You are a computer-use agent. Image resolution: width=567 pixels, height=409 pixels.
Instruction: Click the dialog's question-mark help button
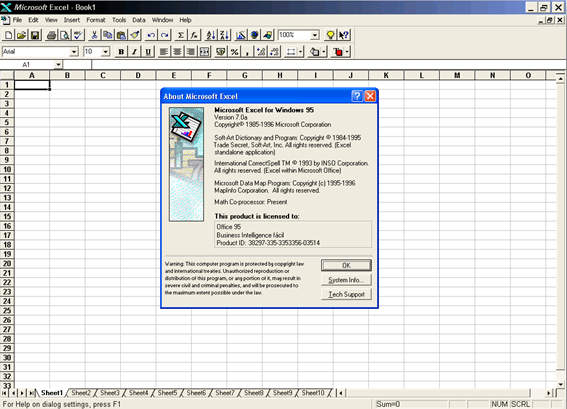coord(357,96)
